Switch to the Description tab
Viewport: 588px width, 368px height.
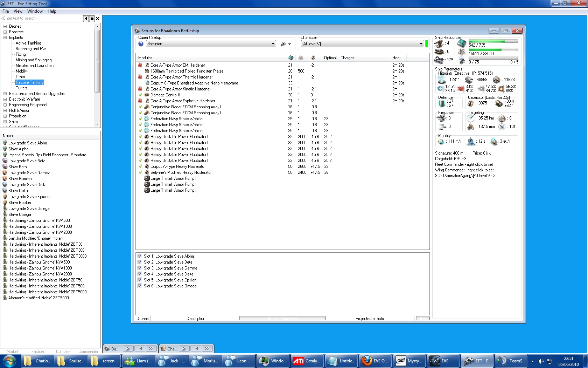196,319
